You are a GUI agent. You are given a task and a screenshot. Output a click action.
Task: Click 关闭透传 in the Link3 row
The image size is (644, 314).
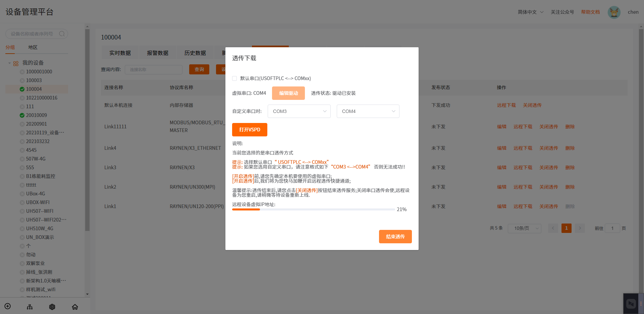tap(549, 168)
